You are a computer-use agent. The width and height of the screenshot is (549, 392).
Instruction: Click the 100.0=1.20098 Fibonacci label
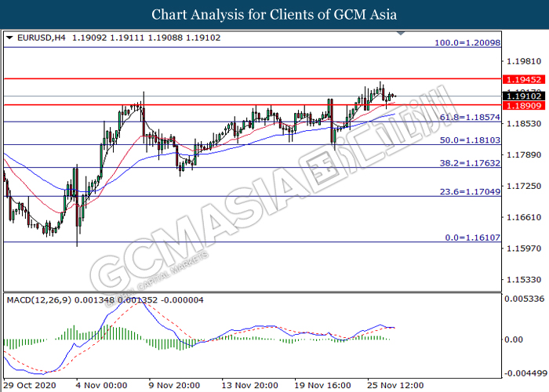pos(467,42)
